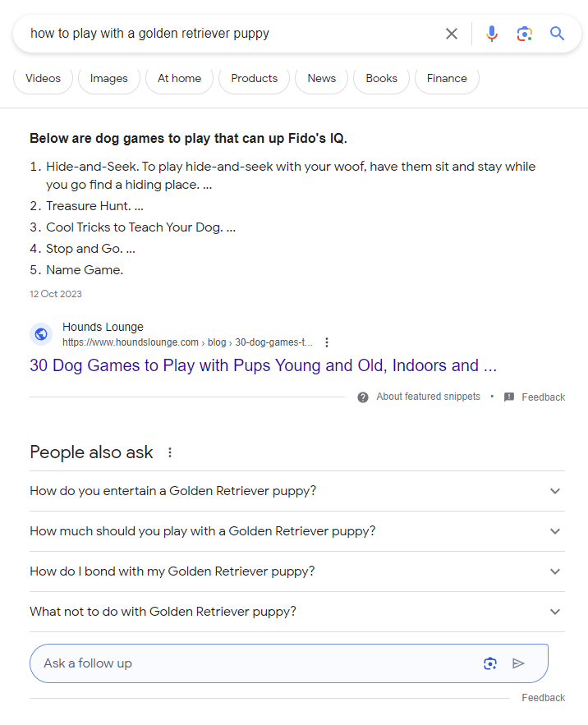Open the '30 Dog Games to Play' result link

pyautogui.click(x=263, y=365)
